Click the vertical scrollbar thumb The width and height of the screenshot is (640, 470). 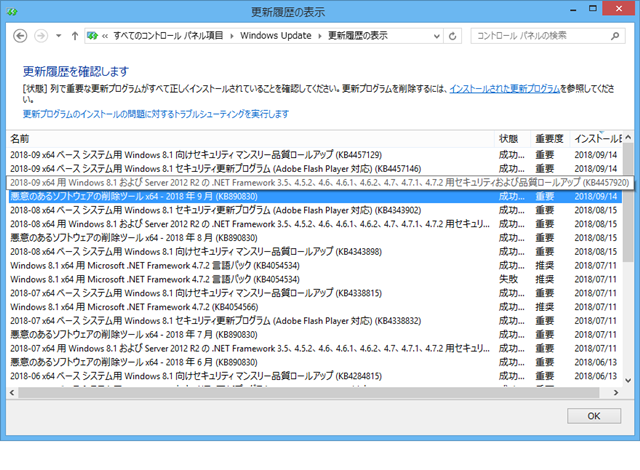tap(628, 202)
